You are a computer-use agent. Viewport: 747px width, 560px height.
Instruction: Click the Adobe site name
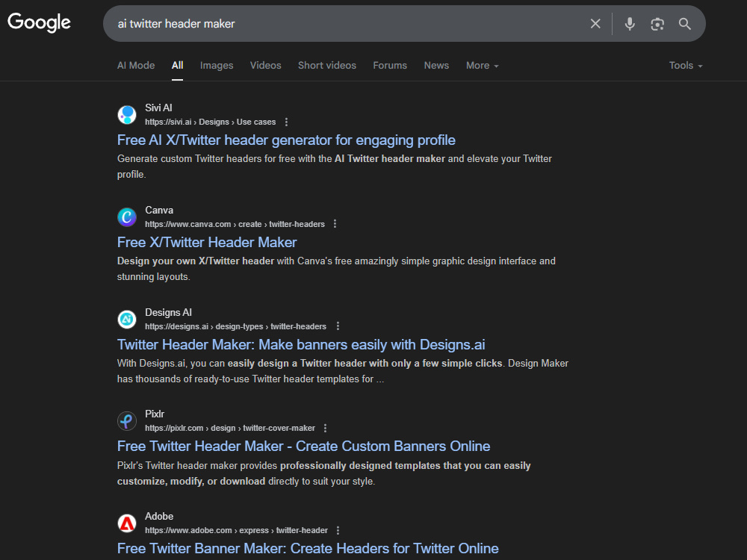tap(159, 516)
